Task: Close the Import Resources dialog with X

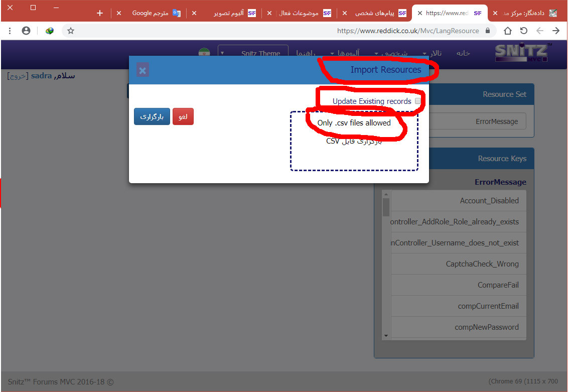Action: pyautogui.click(x=143, y=70)
